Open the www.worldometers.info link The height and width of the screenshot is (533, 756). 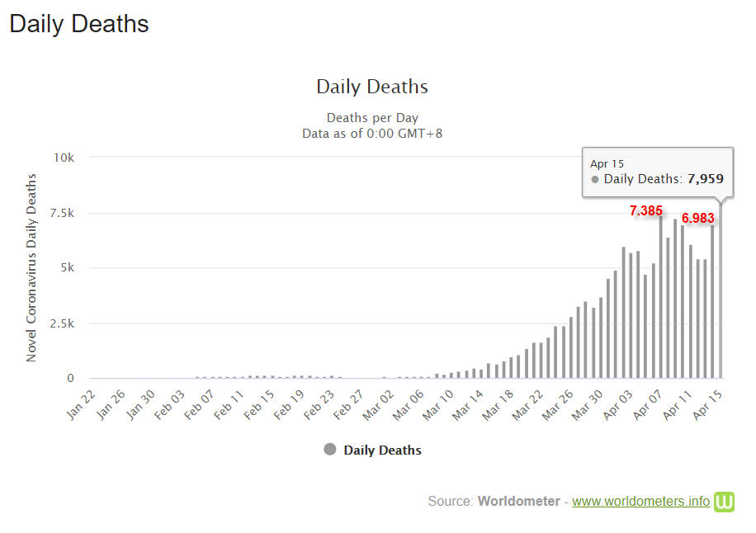click(640, 502)
